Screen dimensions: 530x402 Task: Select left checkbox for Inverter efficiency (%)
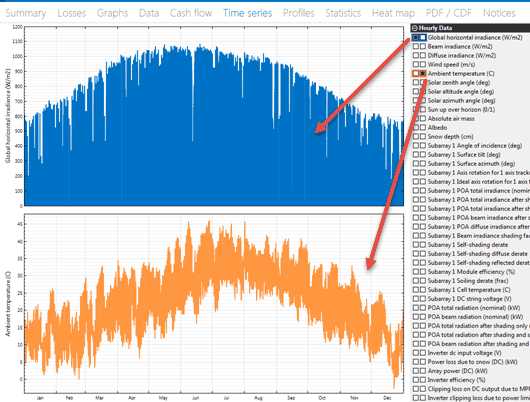(x=416, y=380)
